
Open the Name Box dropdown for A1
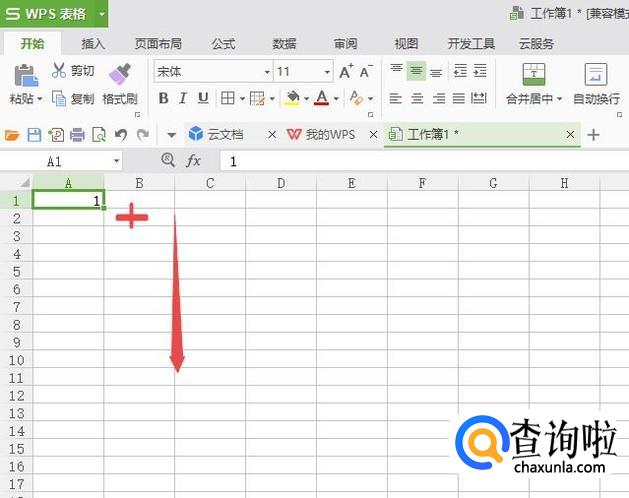pyautogui.click(x=117, y=161)
